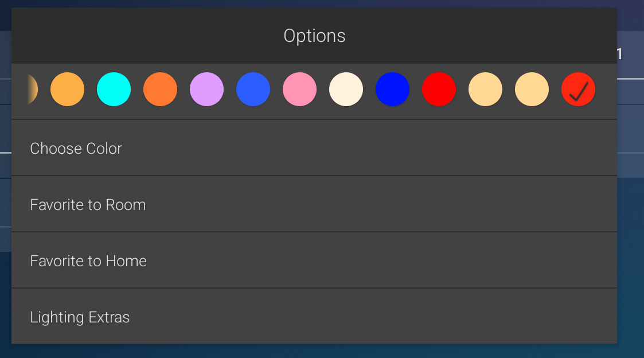Image resolution: width=644 pixels, height=358 pixels.
Task: Click the number 1 behind the dialog
Action: tap(619, 54)
